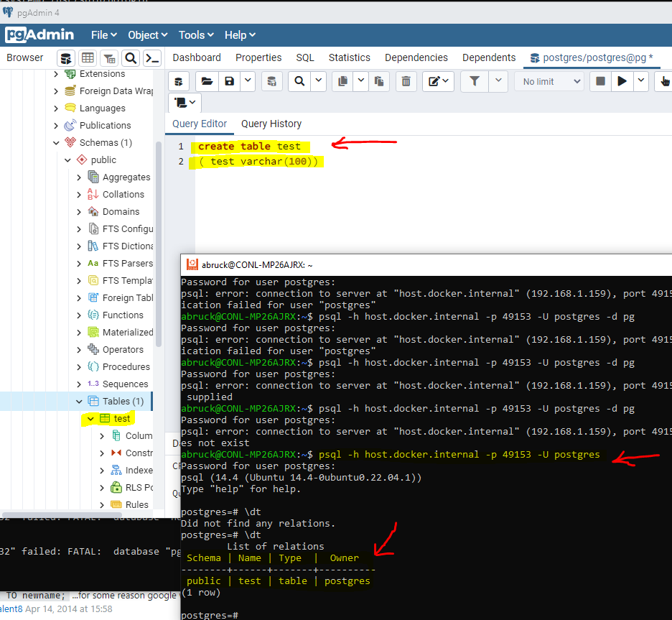This screenshot has height=620, width=672.
Task: Open the Edit pencil dropdown button
Action: pos(438,81)
